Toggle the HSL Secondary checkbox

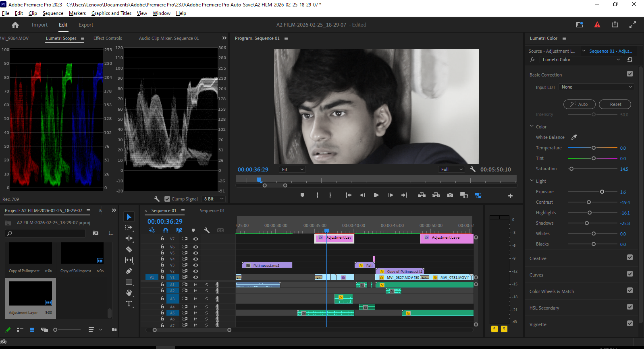[x=630, y=307]
